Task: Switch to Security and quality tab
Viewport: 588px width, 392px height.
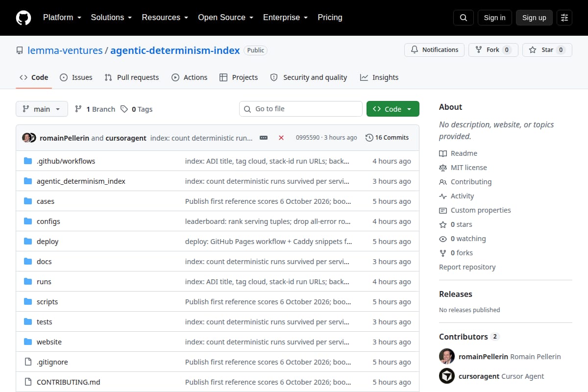Action: tap(309, 77)
